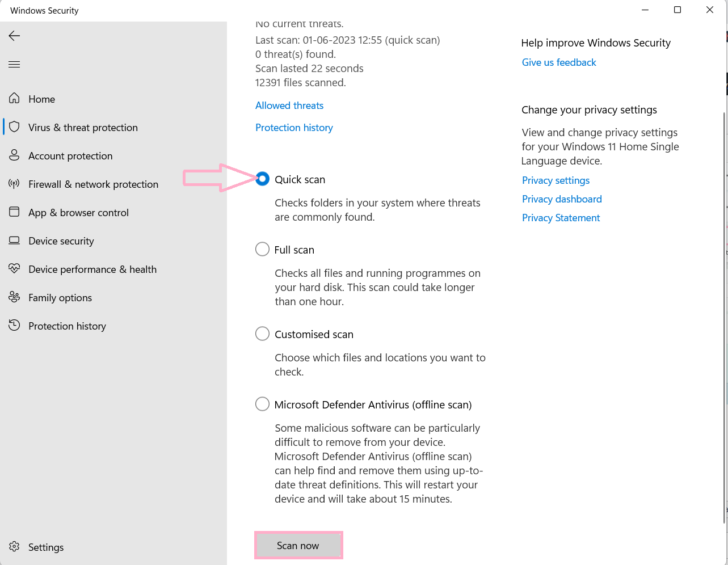Click the Virus & threat protection shield icon
Screen dimensions: 728x565
pos(15,127)
